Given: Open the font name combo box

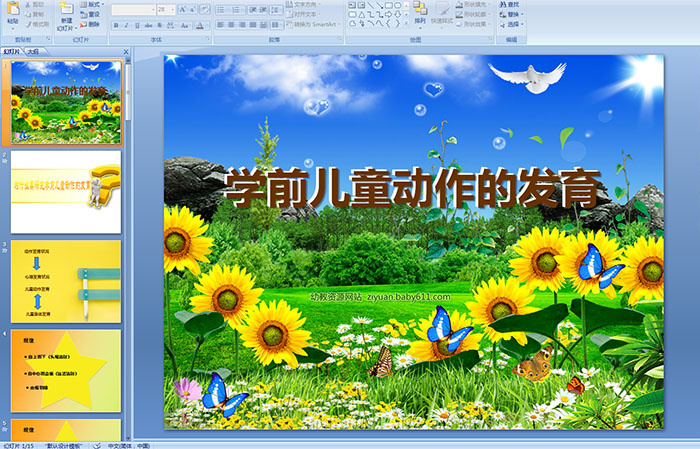Looking at the screenshot, I should (133, 10).
